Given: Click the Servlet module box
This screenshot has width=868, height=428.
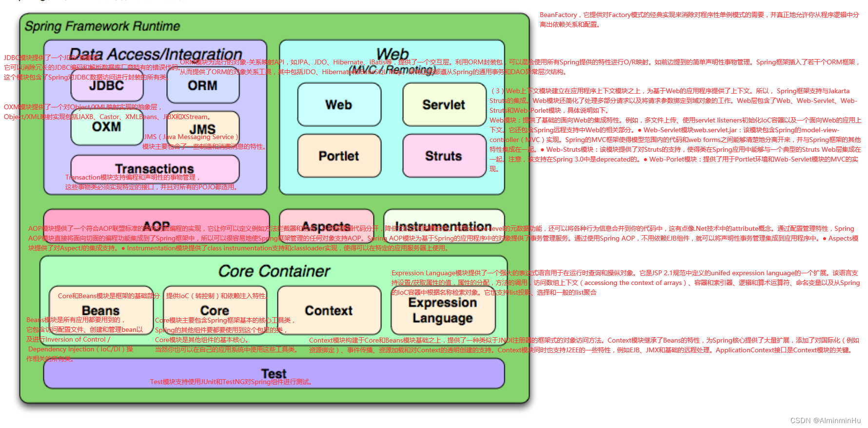Looking at the screenshot, I should (444, 105).
